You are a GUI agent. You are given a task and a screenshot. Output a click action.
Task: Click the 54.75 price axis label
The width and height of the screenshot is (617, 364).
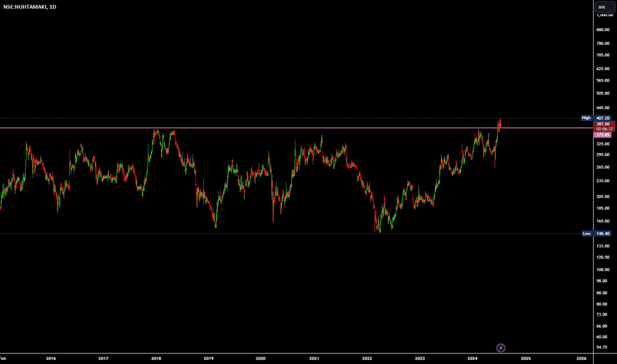pos(602,347)
